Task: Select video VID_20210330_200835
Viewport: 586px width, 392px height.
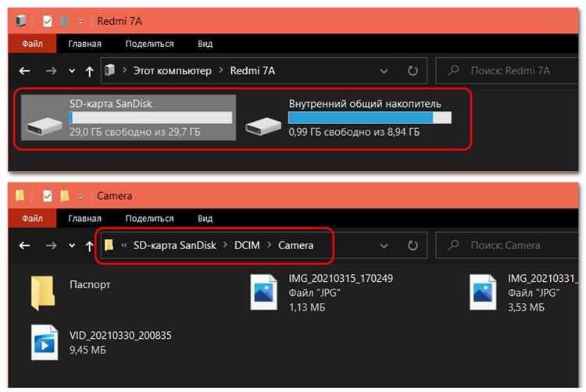Action: pyautogui.click(x=101, y=342)
